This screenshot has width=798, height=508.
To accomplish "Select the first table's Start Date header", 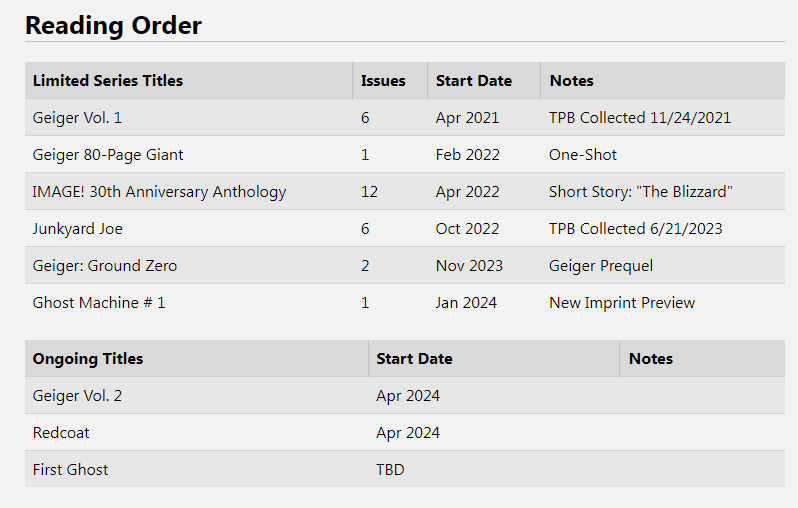I will click(474, 81).
